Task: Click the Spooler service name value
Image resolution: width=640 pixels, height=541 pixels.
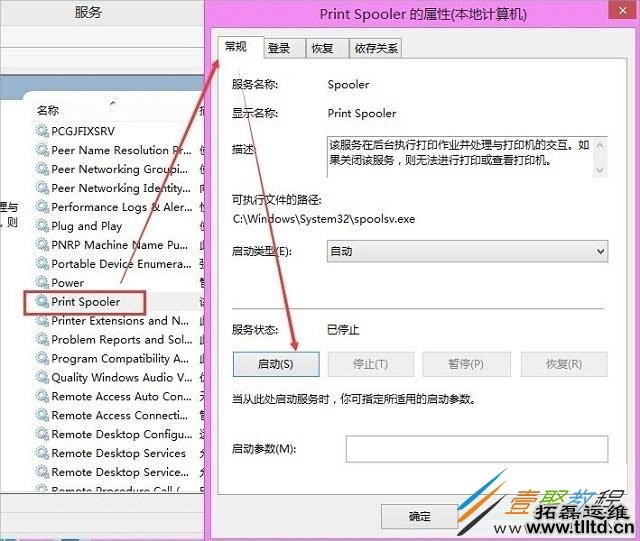Action: point(348,85)
